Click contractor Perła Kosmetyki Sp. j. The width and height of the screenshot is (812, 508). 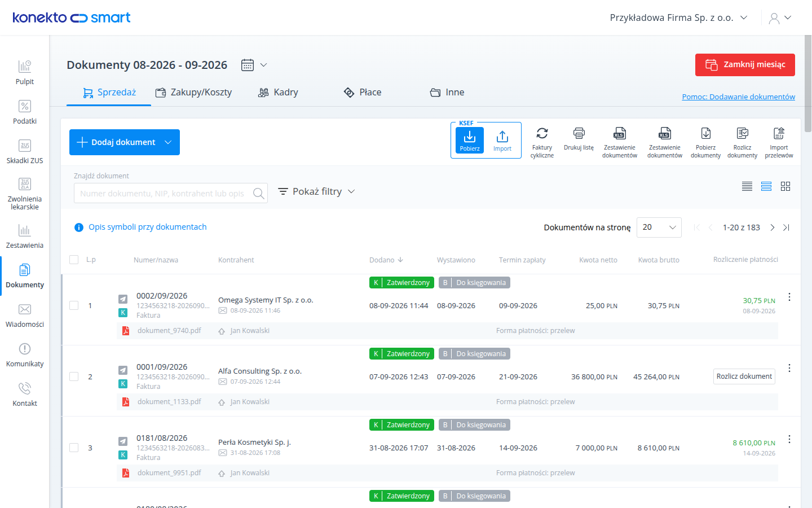(x=254, y=443)
